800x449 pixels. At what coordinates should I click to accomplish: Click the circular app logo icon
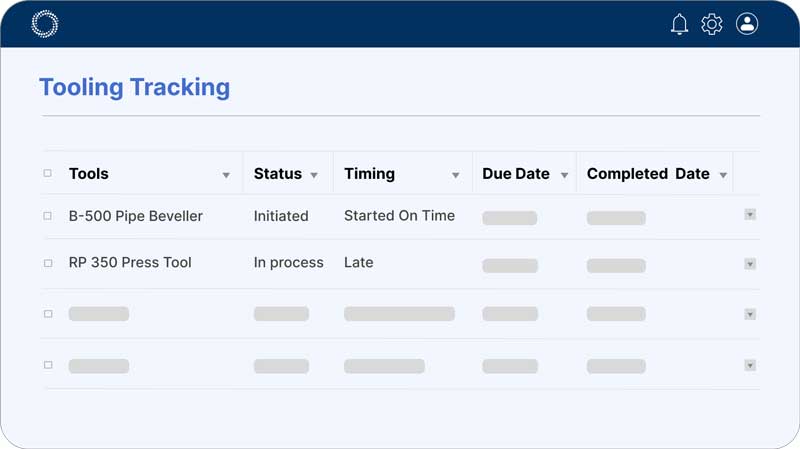click(45, 24)
